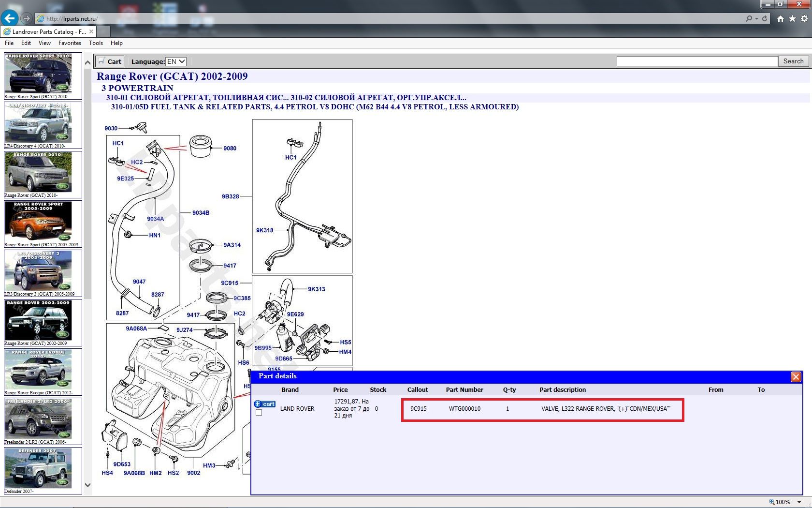This screenshot has width=812, height=508.
Task: Click callout 9K313 in the diagram
Action: tap(317, 289)
